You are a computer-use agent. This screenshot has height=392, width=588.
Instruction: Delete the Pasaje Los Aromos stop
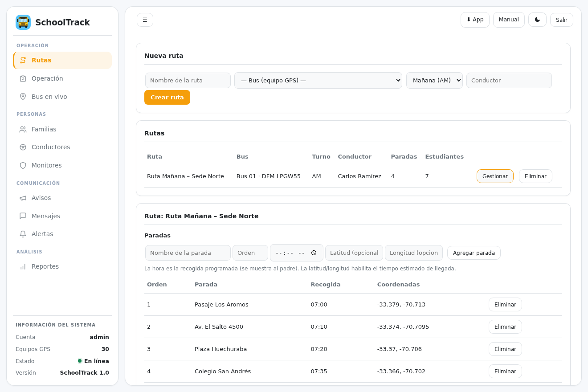pos(505,305)
